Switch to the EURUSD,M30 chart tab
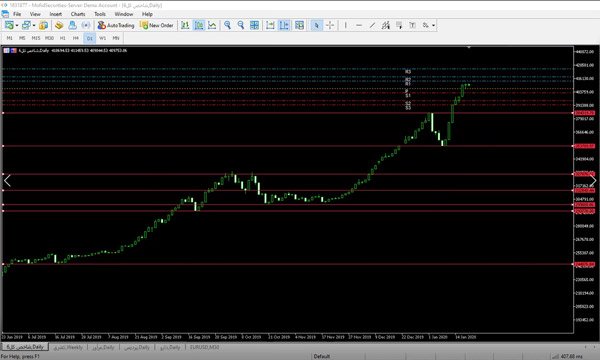Viewport: 600px width, 360px height. [204, 347]
